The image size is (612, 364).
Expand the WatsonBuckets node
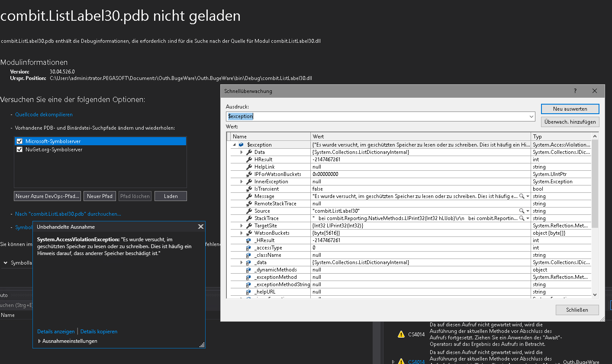point(242,233)
